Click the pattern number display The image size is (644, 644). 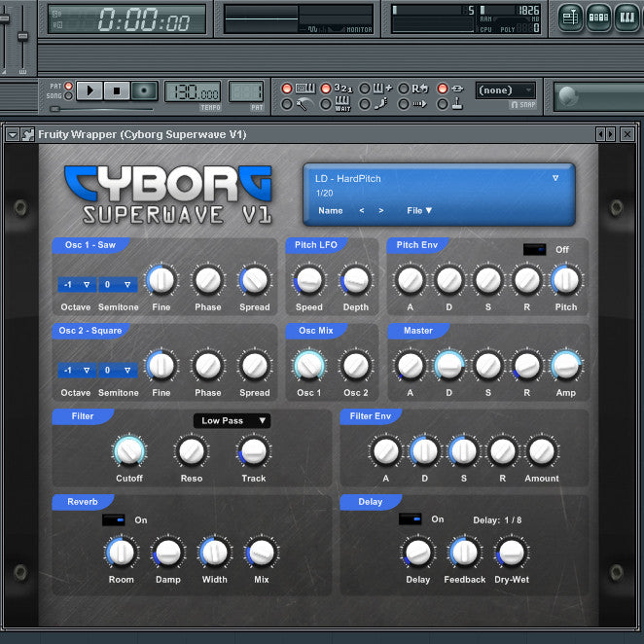[x=245, y=92]
